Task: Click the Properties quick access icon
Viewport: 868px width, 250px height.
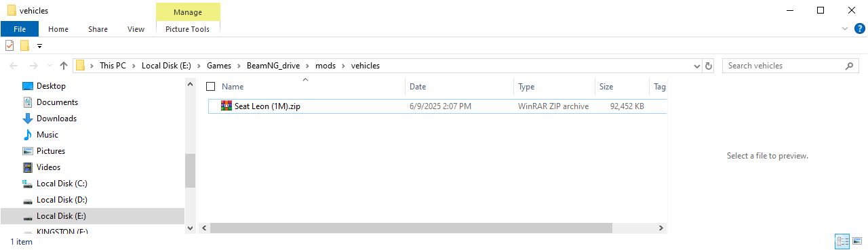Action: [x=9, y=45]
